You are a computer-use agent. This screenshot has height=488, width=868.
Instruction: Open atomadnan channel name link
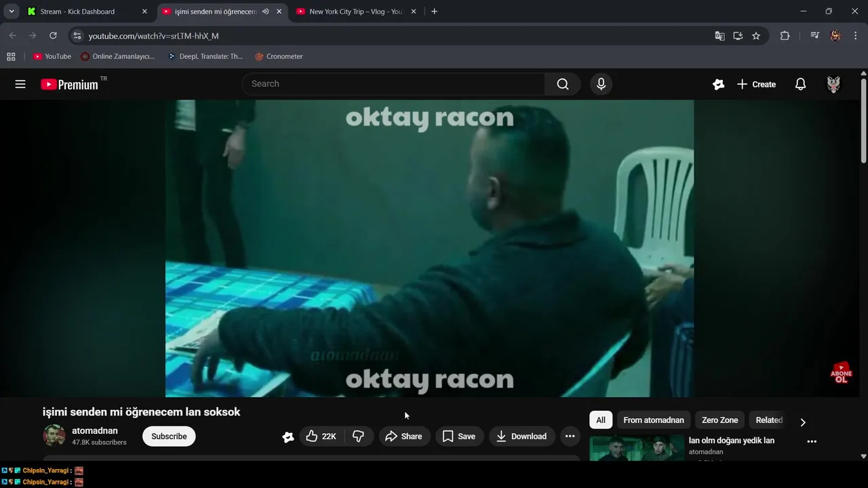tap(95, 430)
